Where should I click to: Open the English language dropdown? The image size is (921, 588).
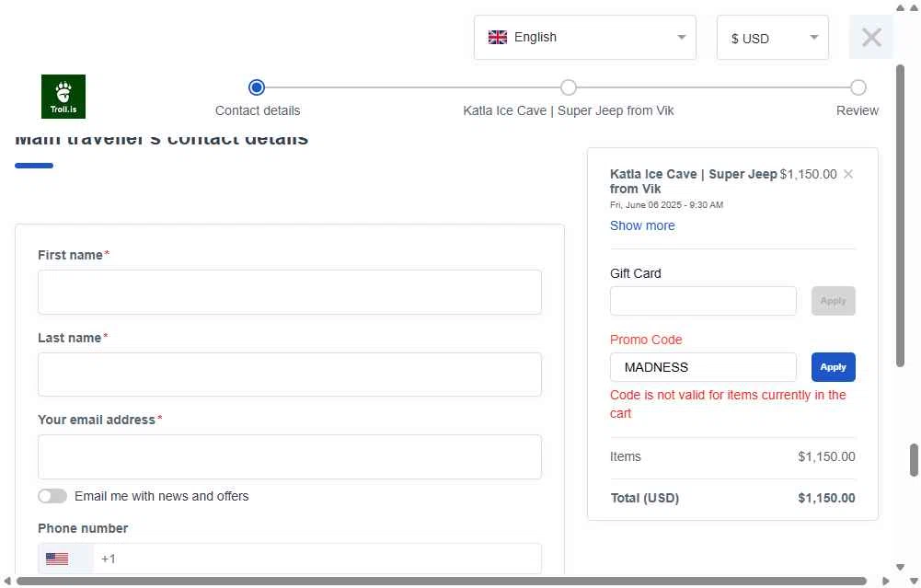coord(585,38)
